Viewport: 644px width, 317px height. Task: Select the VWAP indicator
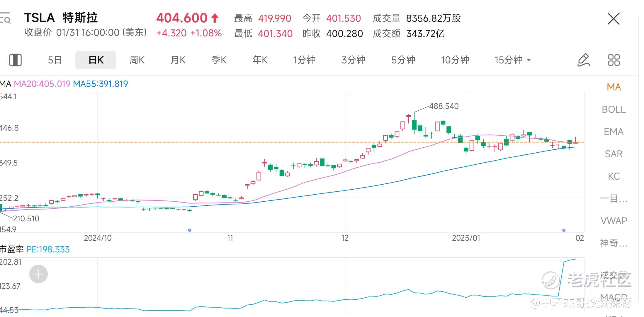614,221
